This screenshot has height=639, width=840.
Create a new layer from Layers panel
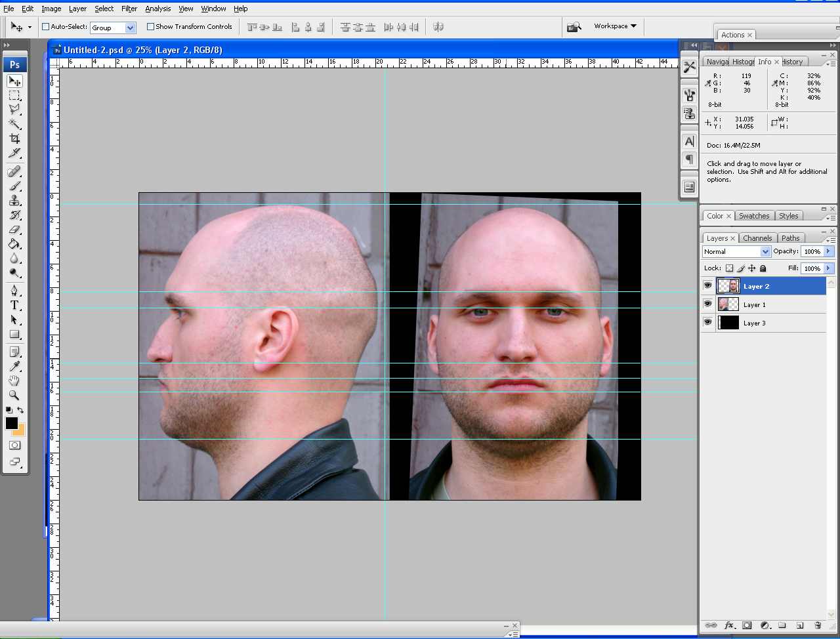[799, 625]
